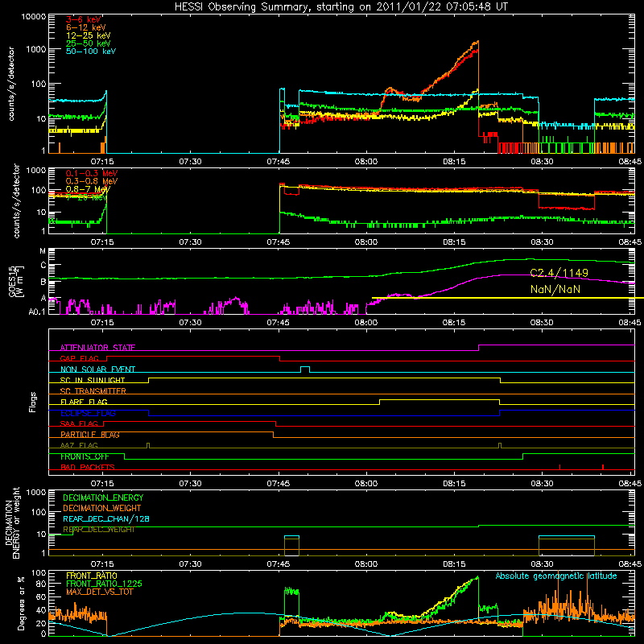The image size is (644, 644).
Task: Click the C2.4/1149 flare class annotation
Action: point(559,273)
